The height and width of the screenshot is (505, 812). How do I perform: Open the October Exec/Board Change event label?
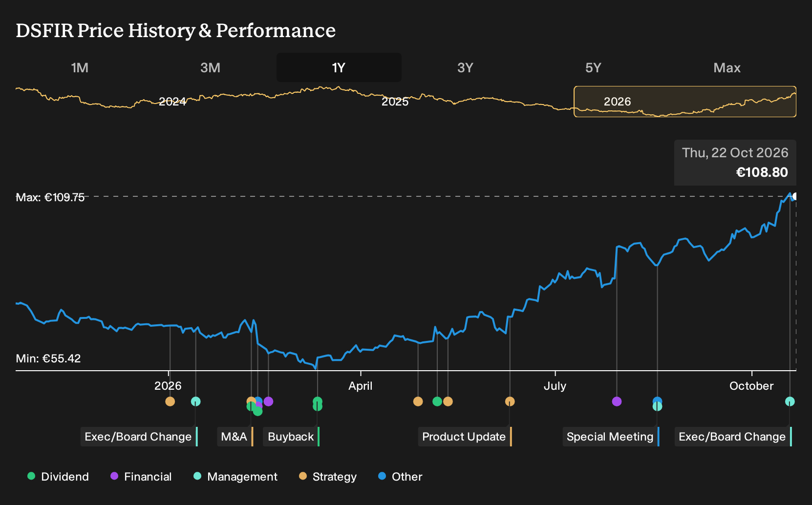point(733,437)
